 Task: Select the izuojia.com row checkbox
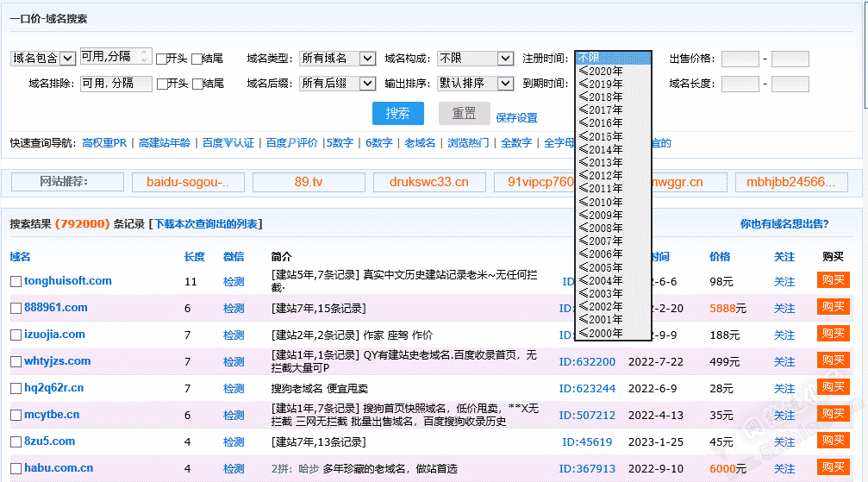tap(16, 335)
